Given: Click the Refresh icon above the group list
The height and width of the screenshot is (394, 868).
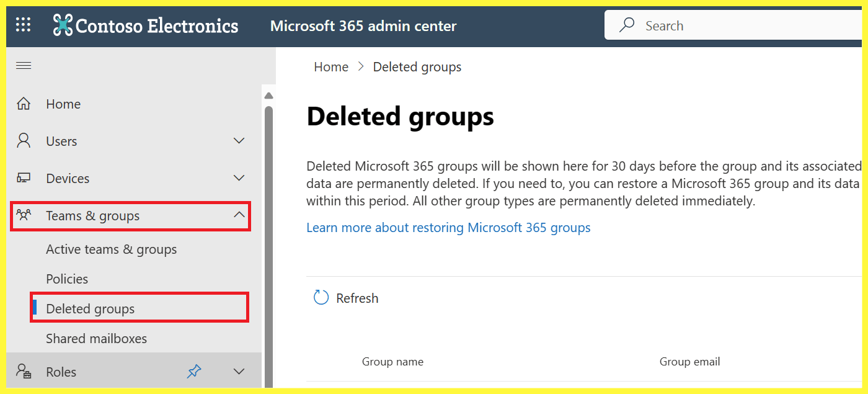Looking at the screenshot, I should click(321, 297).
